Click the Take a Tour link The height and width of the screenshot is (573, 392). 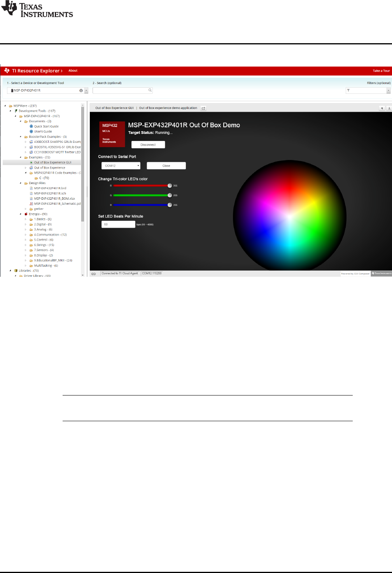pyautogui.click(x=381, y=71)
